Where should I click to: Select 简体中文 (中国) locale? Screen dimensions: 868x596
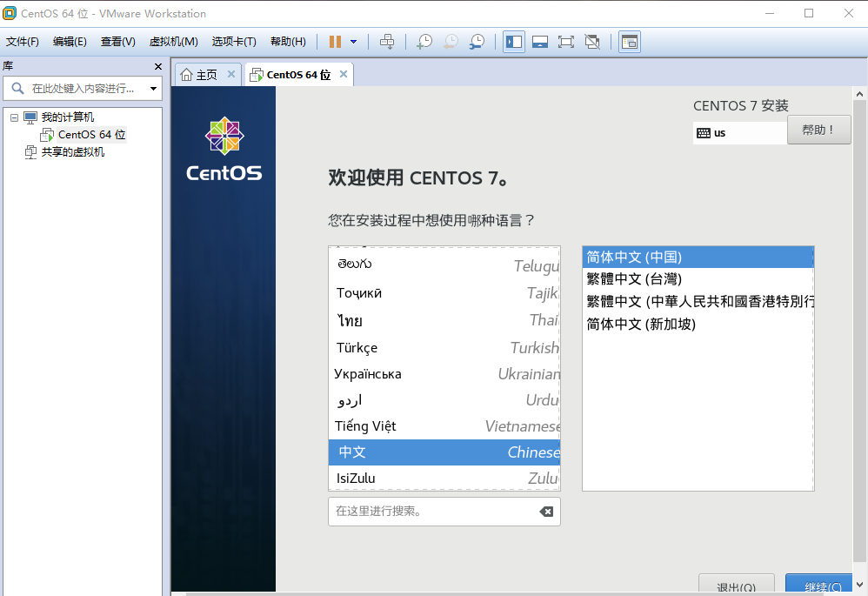pos(698,257)
